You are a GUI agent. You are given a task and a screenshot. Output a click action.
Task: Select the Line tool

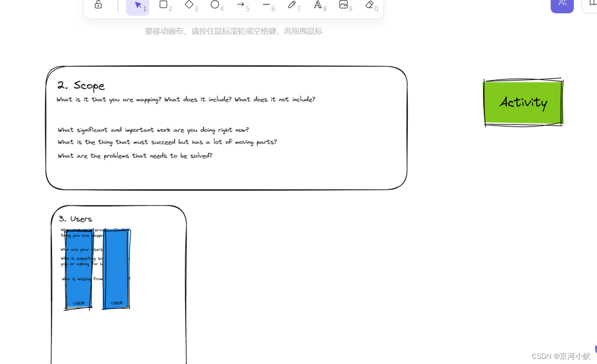266,5
